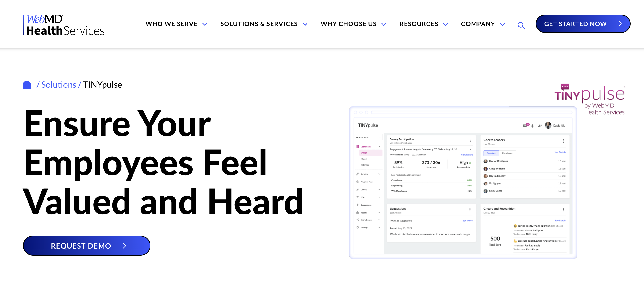Open Survey Participation three-dot menu in preview
Image resolution: width=644 pixels, height=289 pixels.
click(470, 140)
